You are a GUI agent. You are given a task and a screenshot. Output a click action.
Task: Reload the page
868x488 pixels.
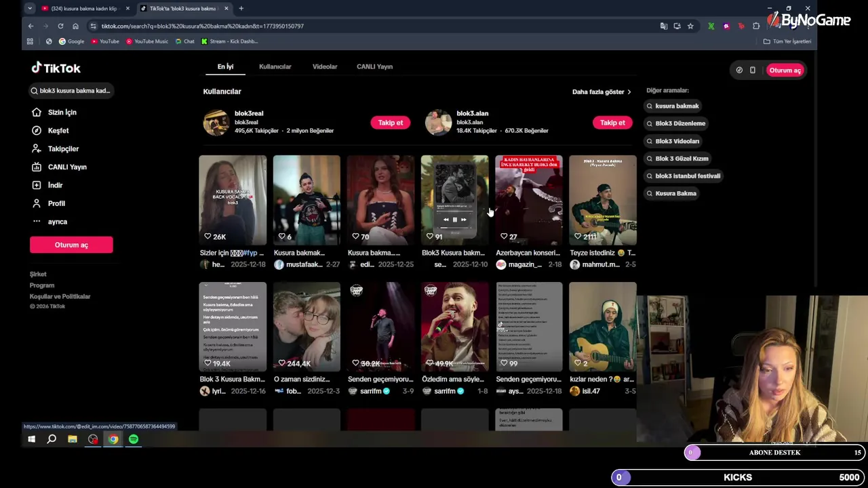(x=60, y=26)
